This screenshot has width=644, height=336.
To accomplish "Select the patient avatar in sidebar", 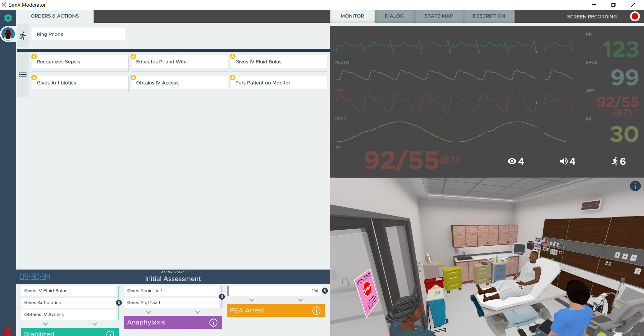I will pos(8,34).
